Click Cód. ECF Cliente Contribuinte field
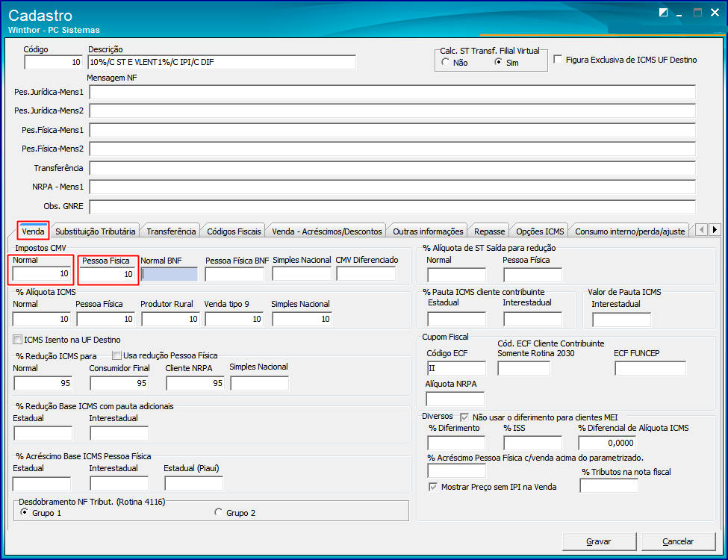 pyautogui.click(x=523, y=368)
